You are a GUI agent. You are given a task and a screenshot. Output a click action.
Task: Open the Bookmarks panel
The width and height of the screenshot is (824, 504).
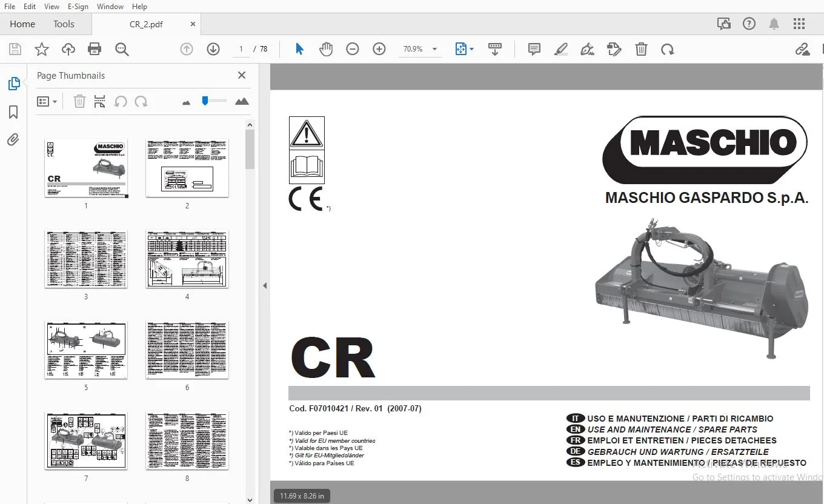(13, 112)
